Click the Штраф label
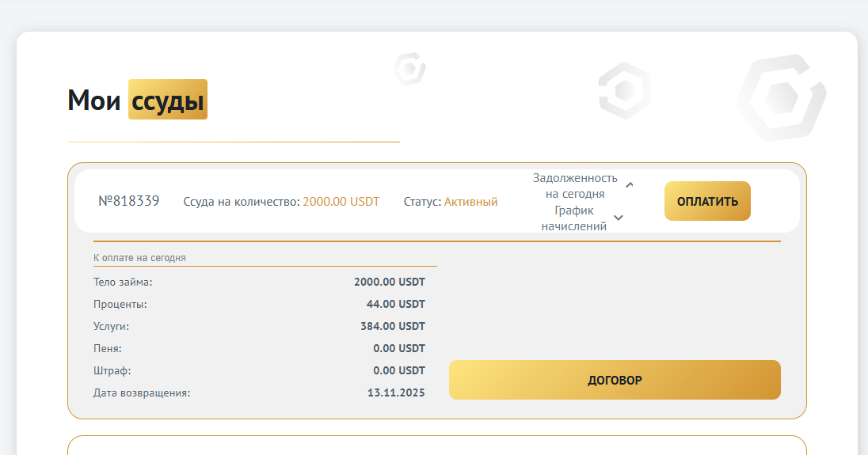The height and width of the screenshot is (455, 868). [x=112, y=370]
